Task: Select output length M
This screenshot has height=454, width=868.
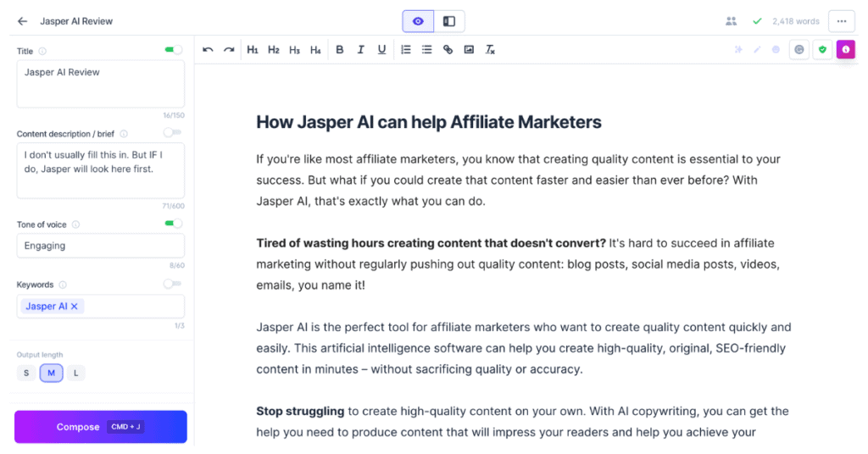Action: 51,373
